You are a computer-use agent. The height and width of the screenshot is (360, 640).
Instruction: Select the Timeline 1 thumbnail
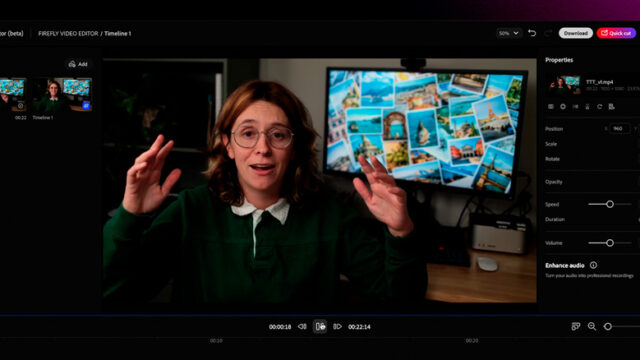tap(62, 94)
